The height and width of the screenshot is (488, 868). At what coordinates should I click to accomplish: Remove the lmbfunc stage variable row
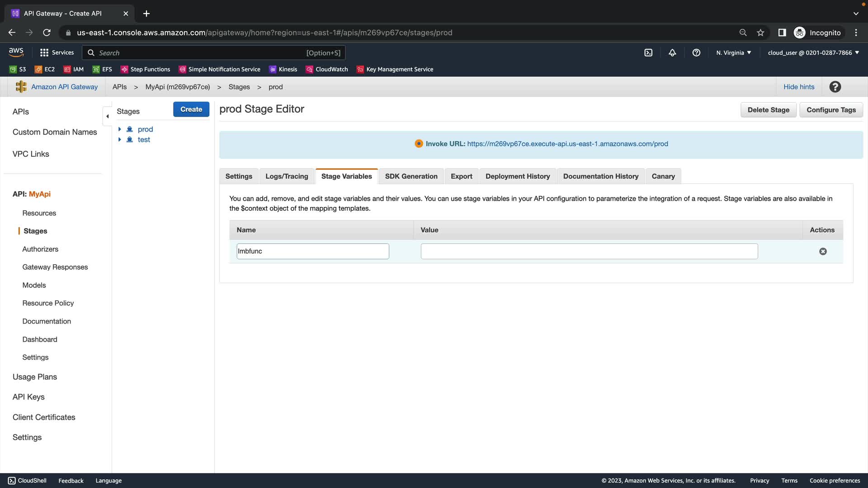click(823, 252)
